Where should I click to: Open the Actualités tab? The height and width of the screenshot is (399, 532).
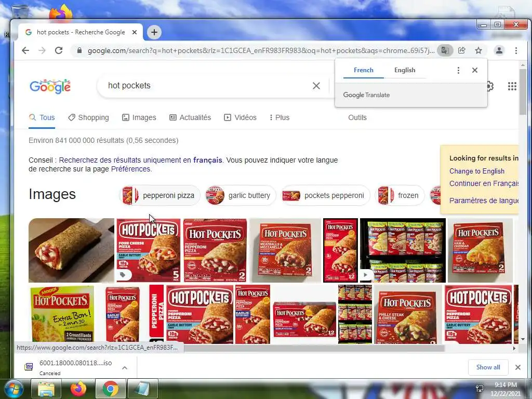click(x=190, y=118)
